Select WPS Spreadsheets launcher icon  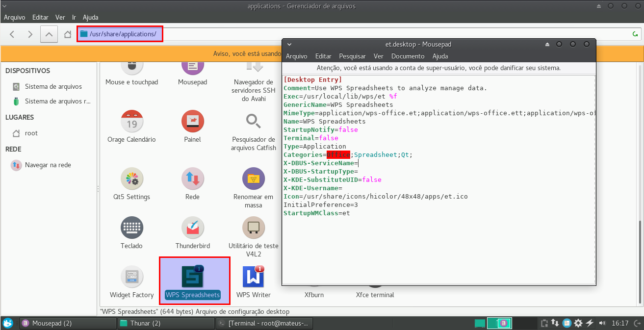(193, 282)
